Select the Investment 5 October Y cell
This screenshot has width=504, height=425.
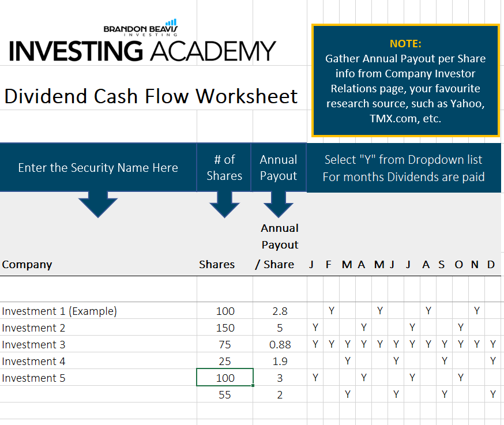pyautogui.click(x=461, y=377)
